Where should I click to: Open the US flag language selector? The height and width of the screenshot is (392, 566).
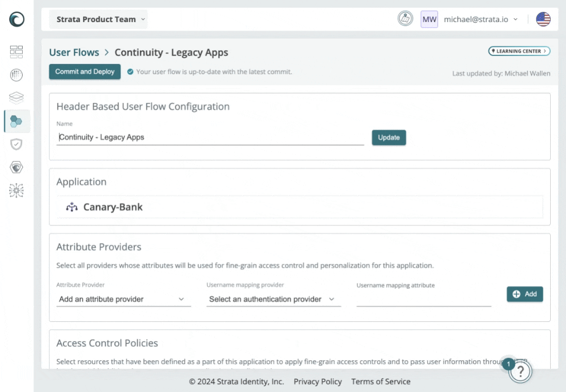click(x=543, y=19)
